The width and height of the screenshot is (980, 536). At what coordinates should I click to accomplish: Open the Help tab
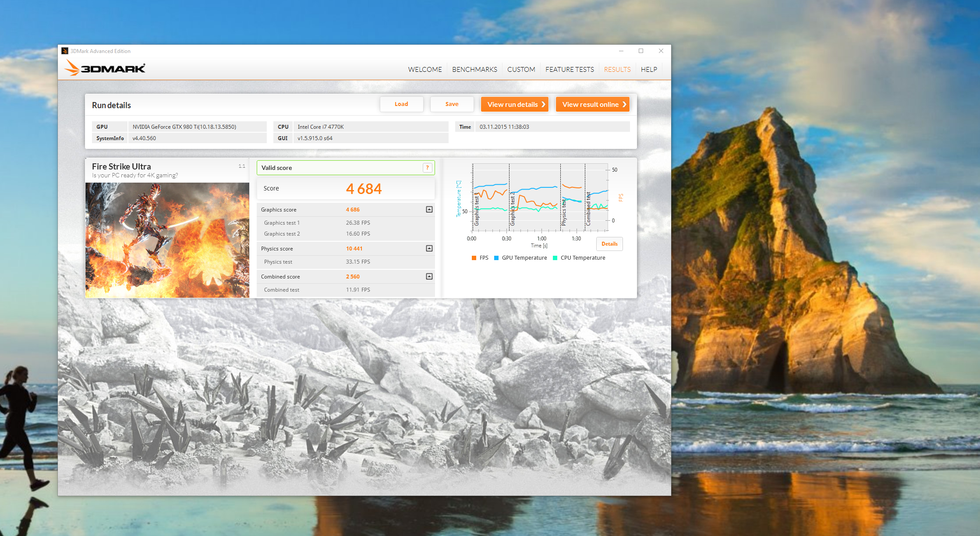[648, 69]
